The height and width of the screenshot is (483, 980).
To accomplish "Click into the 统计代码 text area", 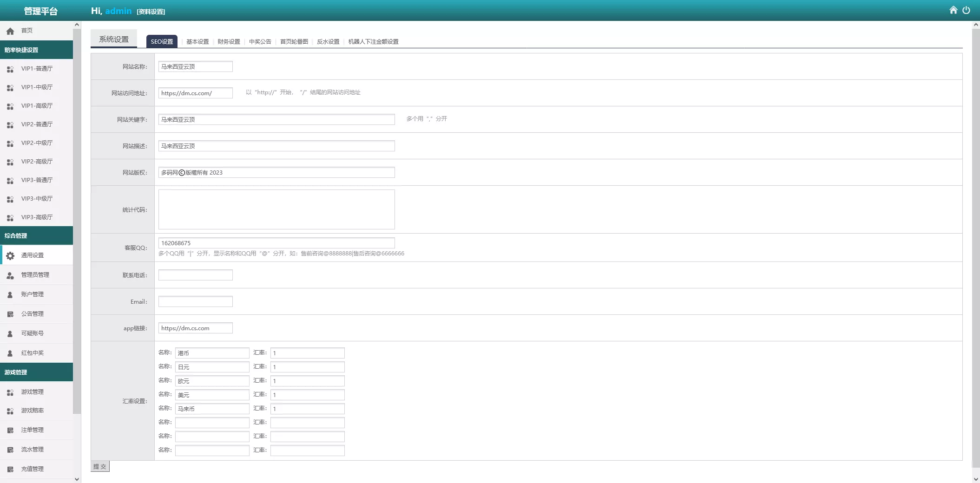I will click(276, 209).
